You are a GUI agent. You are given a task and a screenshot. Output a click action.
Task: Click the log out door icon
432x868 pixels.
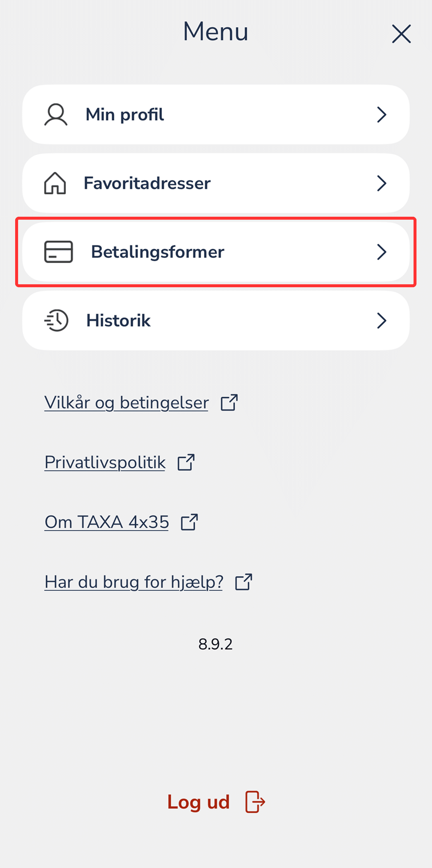(255, 802)
